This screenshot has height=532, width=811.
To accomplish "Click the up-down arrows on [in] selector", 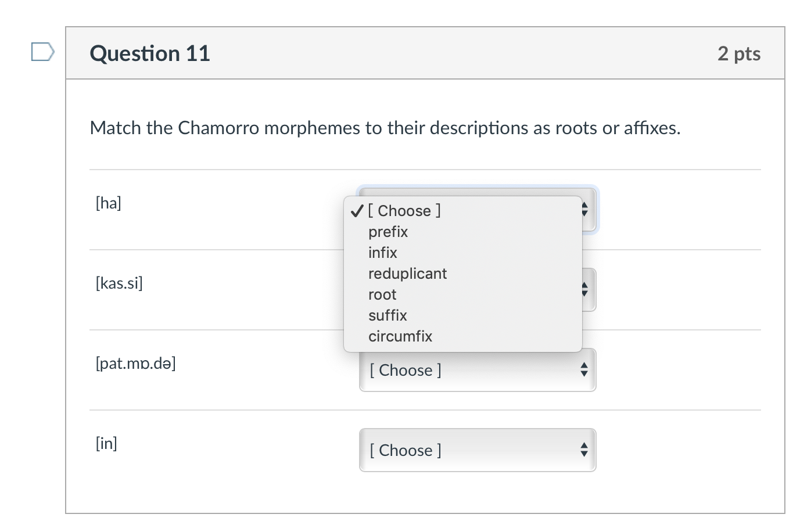I will 584,450.
